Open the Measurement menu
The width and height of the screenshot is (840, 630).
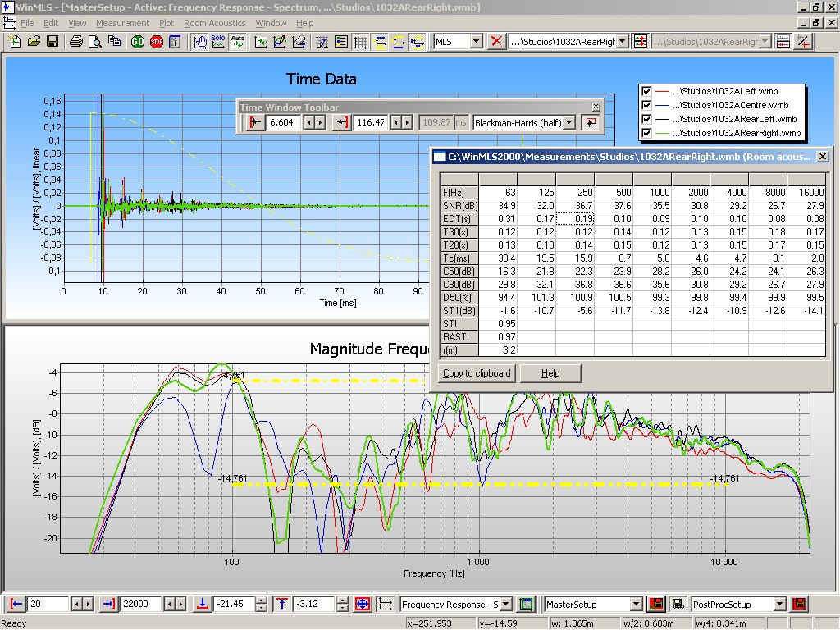122,23
